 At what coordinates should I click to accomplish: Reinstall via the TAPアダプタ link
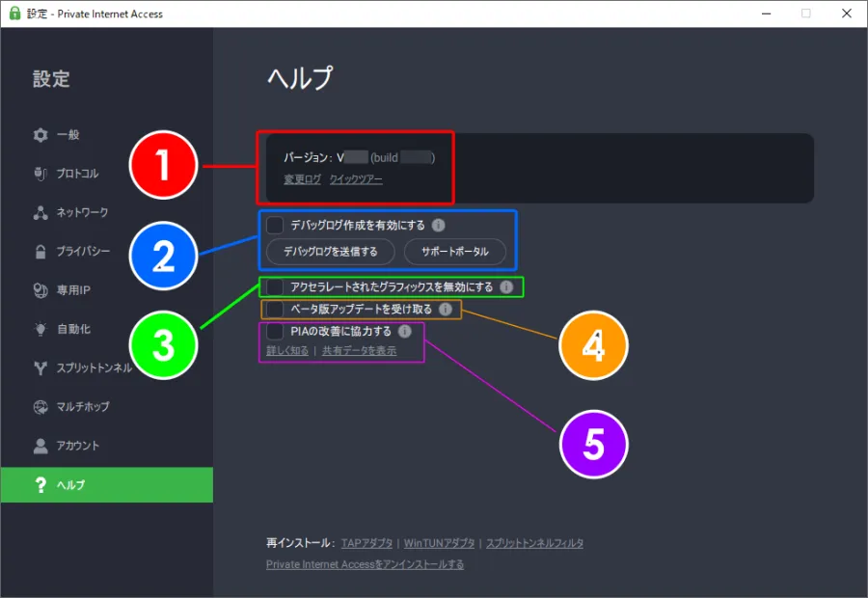pos(366,543)
